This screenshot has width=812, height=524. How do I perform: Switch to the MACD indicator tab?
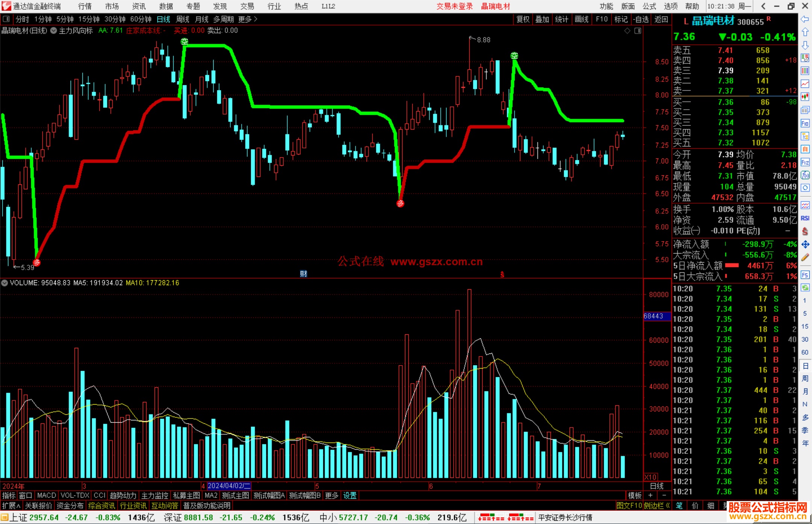(x=47, y=495)
